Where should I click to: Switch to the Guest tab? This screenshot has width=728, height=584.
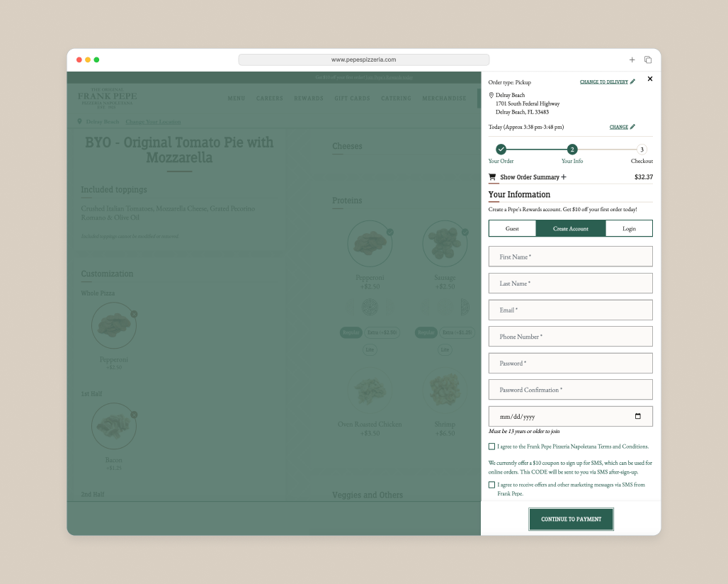(511, 228)
